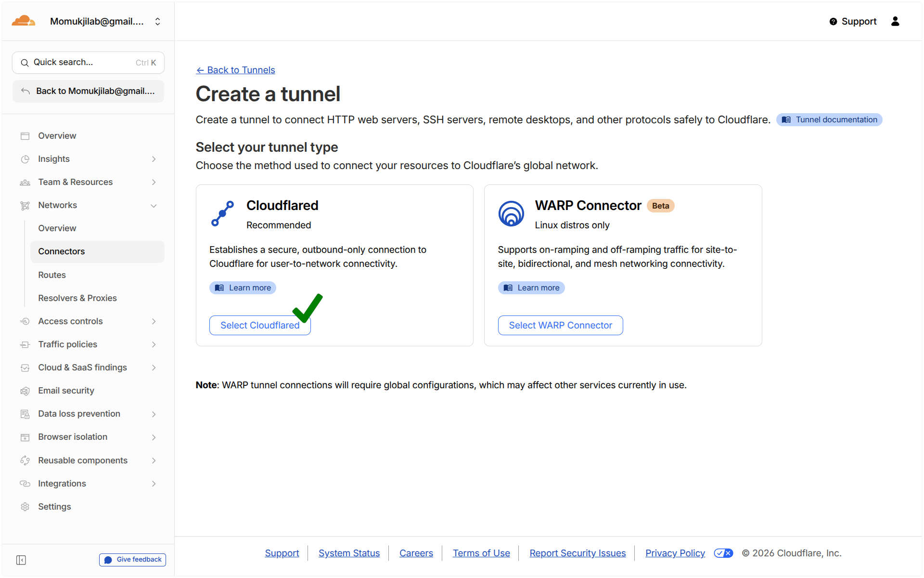924x578 pixels.
Task: Toggle the privacy choices switch in footer
Action: (723, 553)
